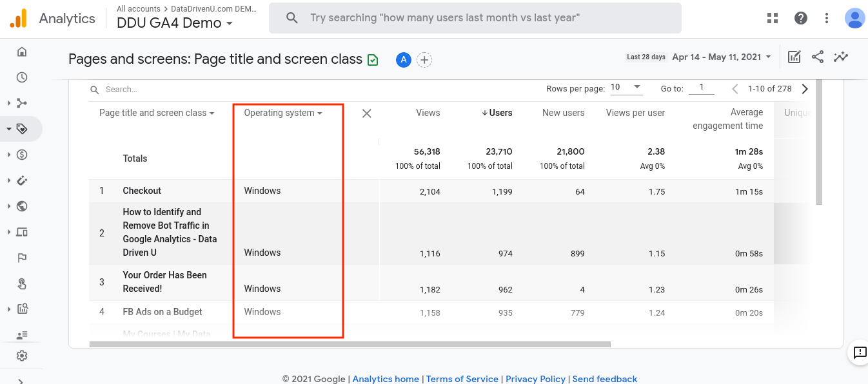Sort by Views per user column

(x=635, y=113)
